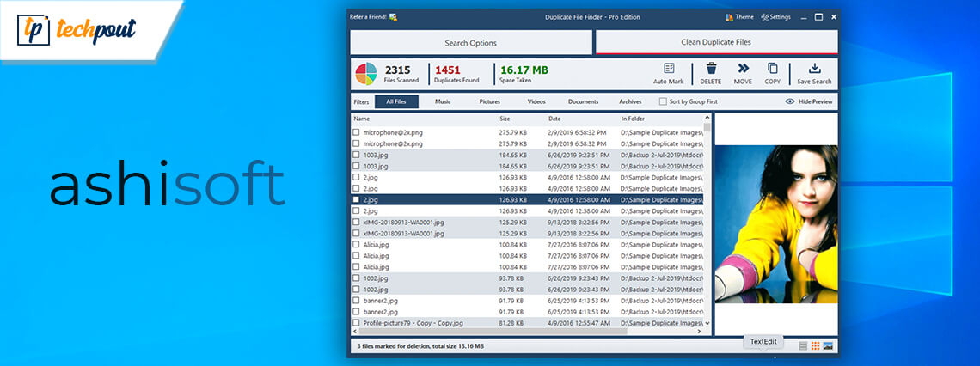The image size is (980, 366).
Task: Click the COPY icon
Action: point(772,69)
